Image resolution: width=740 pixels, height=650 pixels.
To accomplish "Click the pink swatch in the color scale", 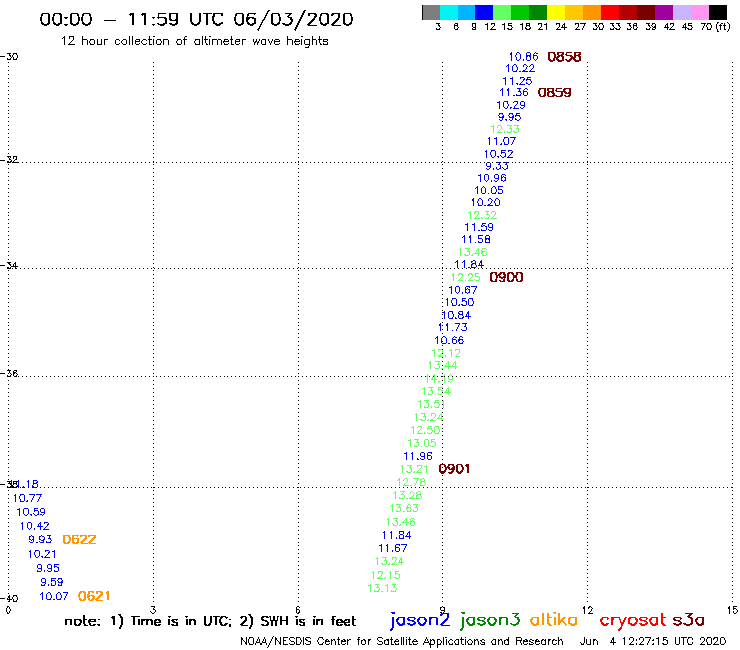I will [700, 12].
